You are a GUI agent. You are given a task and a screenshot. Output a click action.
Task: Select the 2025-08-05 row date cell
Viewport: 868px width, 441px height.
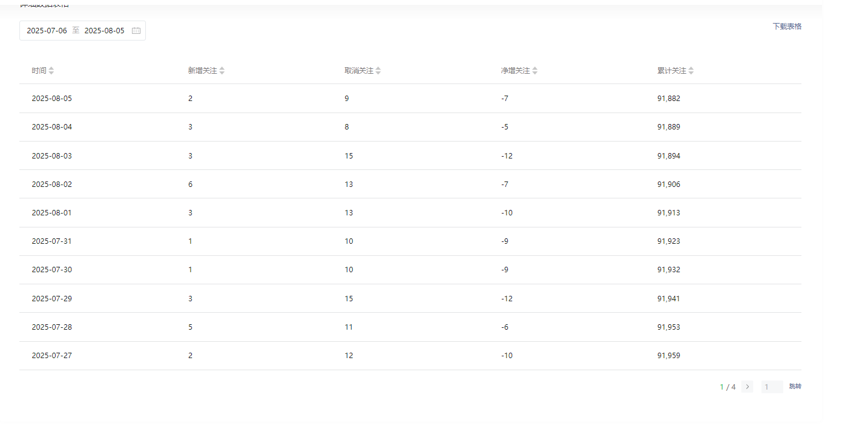point(51,99)
